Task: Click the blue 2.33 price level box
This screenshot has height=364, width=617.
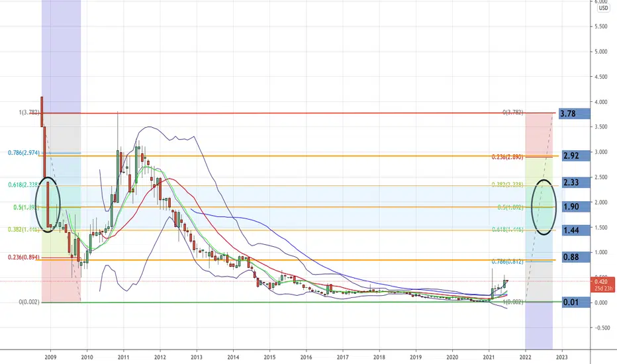Action: click(x=576, y=182)
